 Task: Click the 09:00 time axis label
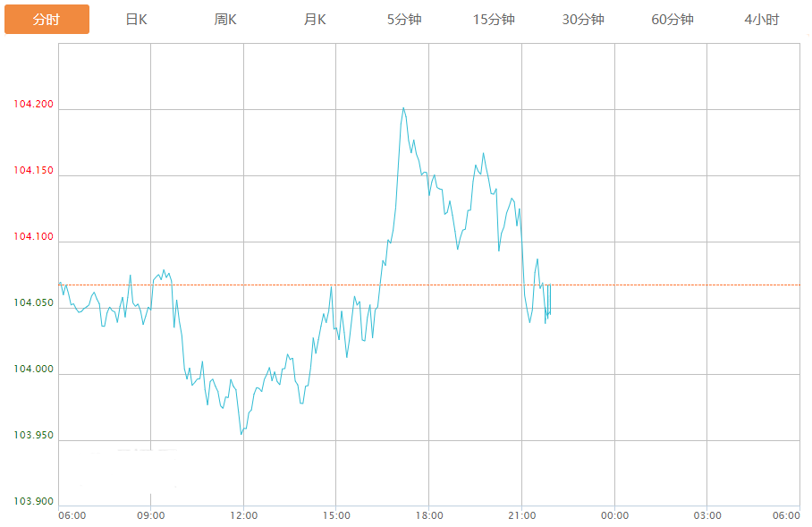point(150,515)
